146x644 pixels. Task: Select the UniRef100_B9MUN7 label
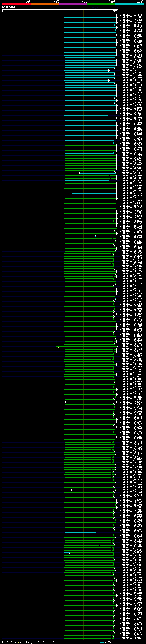[131, 326]
